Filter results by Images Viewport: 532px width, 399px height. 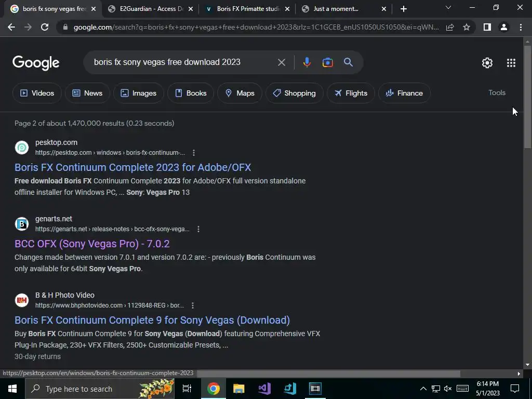[x=138, y=93]
